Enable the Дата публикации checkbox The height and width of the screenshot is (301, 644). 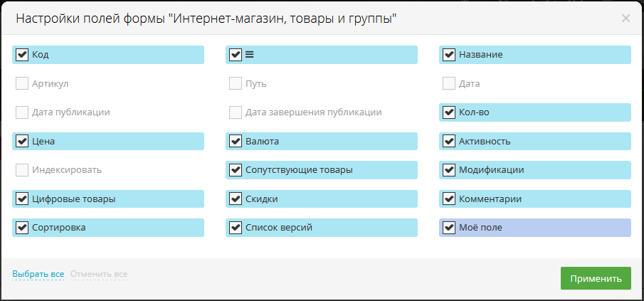tap(22, 112)
